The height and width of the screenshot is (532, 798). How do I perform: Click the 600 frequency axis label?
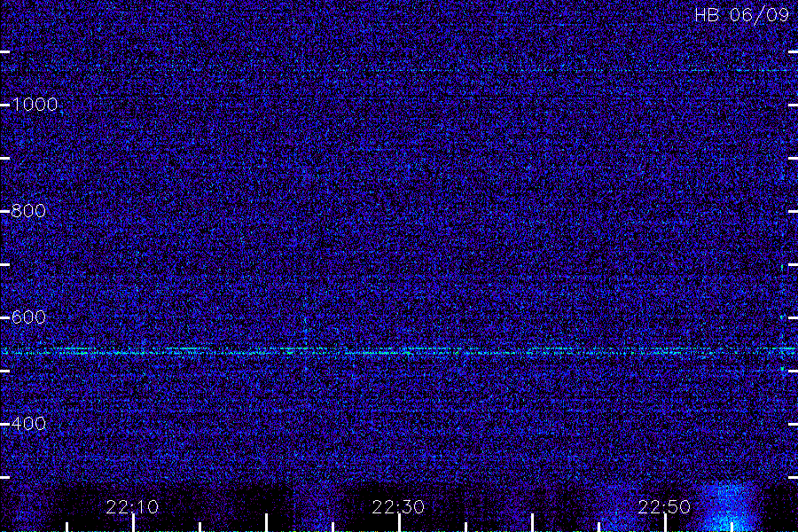(x=28, y=317)
